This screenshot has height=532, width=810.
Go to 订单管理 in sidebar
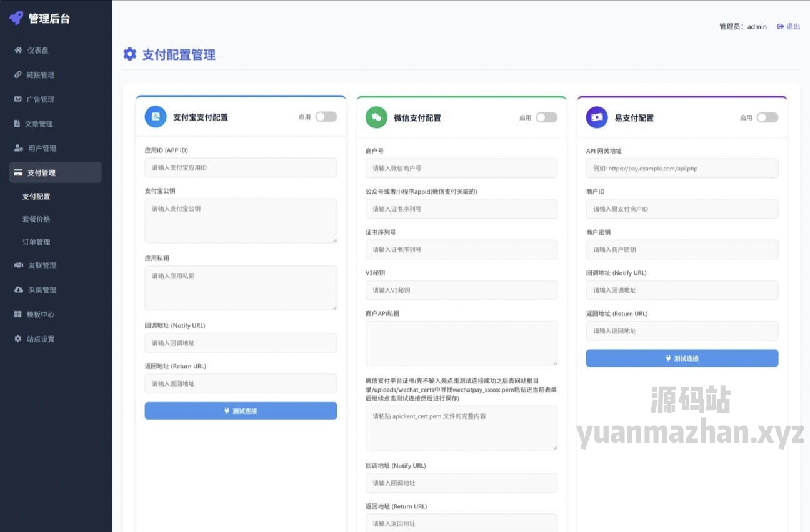(36, 242)
